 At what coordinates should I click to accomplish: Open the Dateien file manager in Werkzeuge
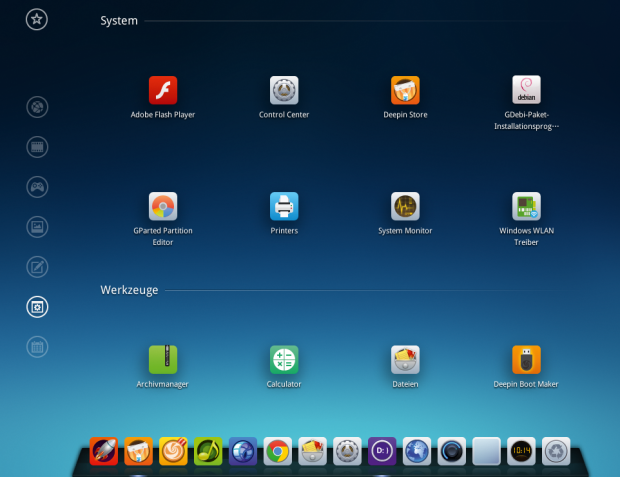[x=405, y=360]
